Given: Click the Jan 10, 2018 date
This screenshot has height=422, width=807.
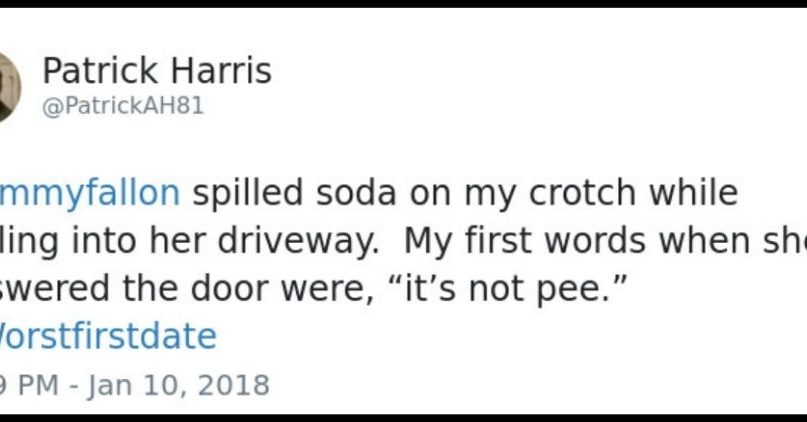Looking at the screenshot, I should pos(179,385).
